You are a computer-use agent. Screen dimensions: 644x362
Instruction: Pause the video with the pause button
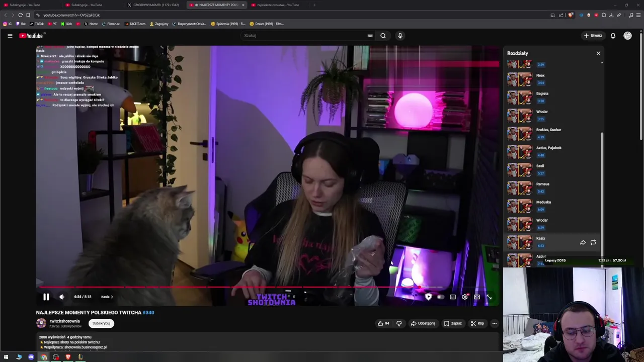tap(46, 297)
